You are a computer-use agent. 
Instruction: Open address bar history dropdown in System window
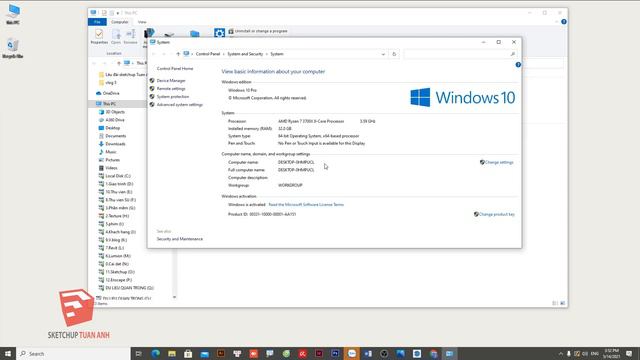point(383,54)
